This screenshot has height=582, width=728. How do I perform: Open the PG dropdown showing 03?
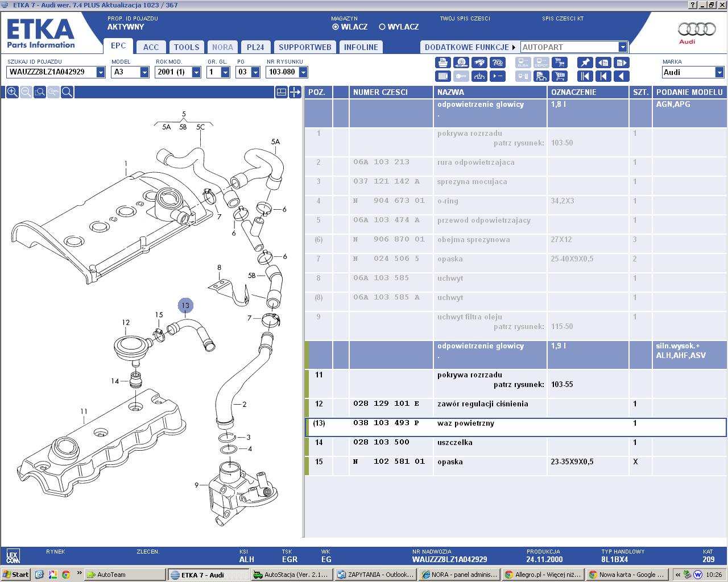pos(255,72)
